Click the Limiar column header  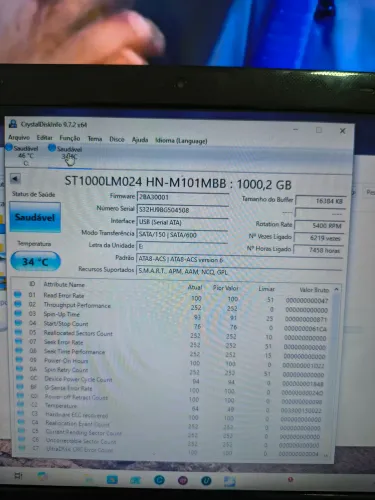click(267, 289)
